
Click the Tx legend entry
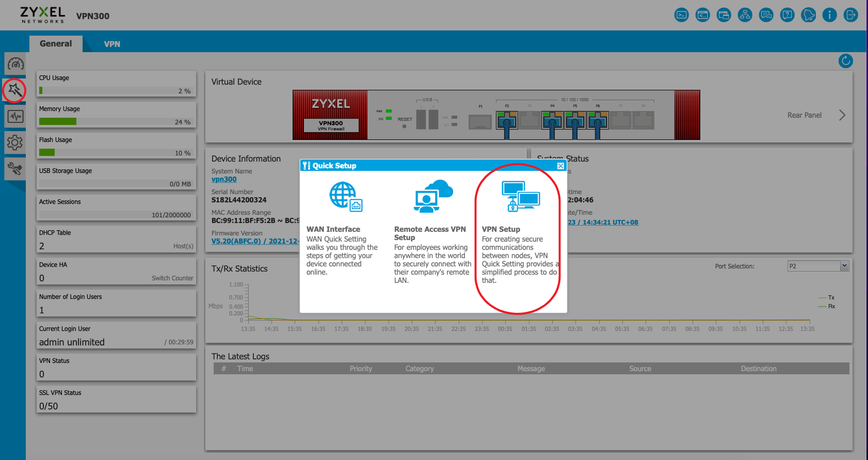pyautogui.click(x=827, y=297)
